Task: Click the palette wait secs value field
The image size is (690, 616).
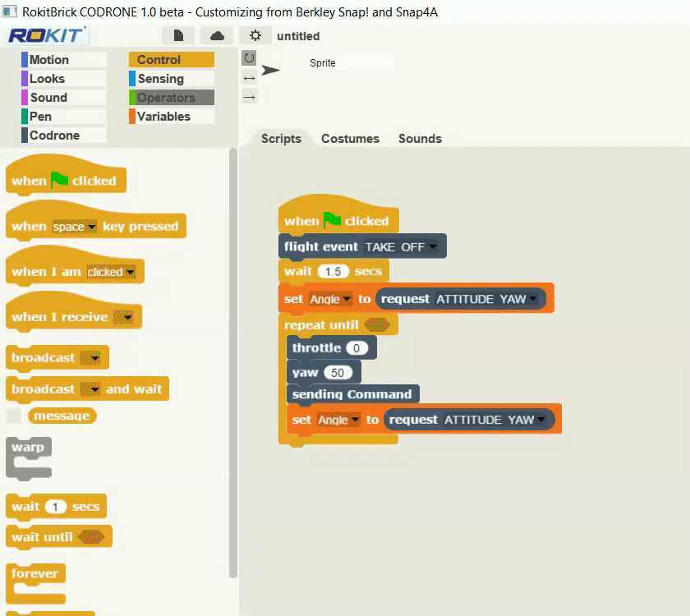Action: (x=56, y=507)
